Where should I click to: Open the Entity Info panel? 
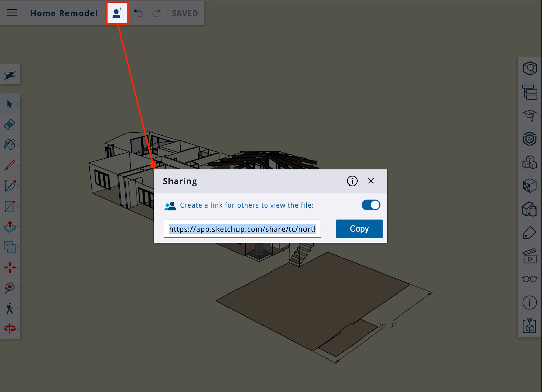529,68
